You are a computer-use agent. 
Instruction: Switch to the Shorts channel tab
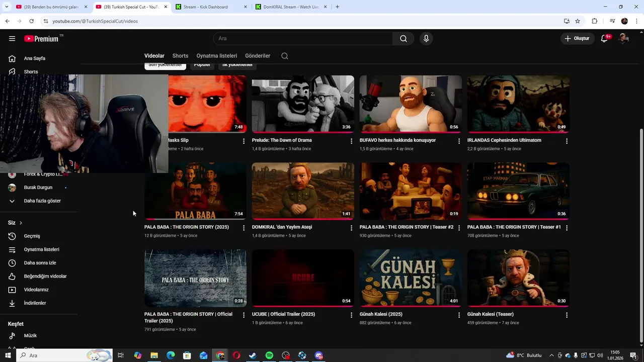pos(180,56)
